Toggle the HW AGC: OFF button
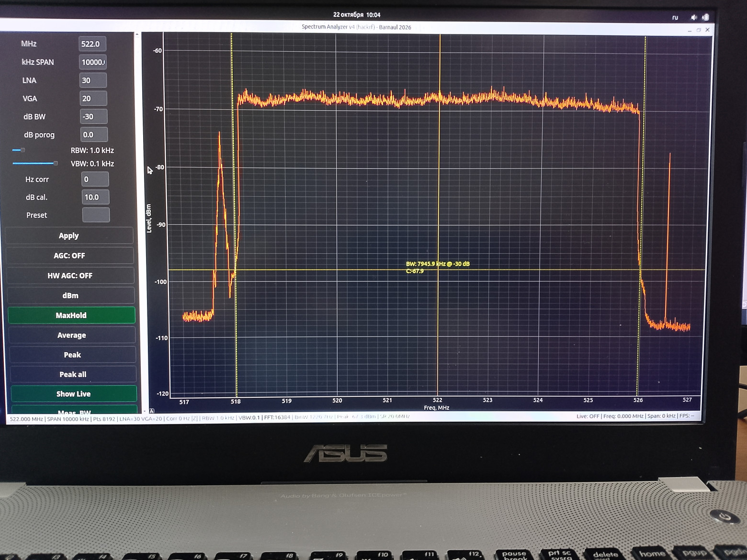 [70, 276]
